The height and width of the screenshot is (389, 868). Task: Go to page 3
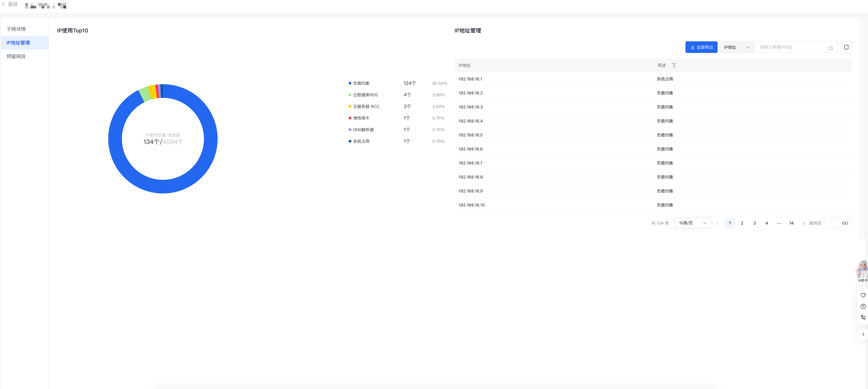pos(754,223)
